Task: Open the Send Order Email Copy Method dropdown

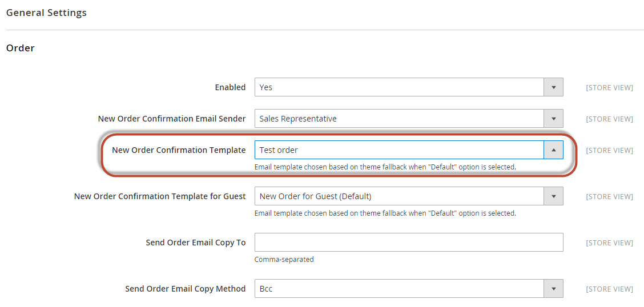Action: [409, 289]
